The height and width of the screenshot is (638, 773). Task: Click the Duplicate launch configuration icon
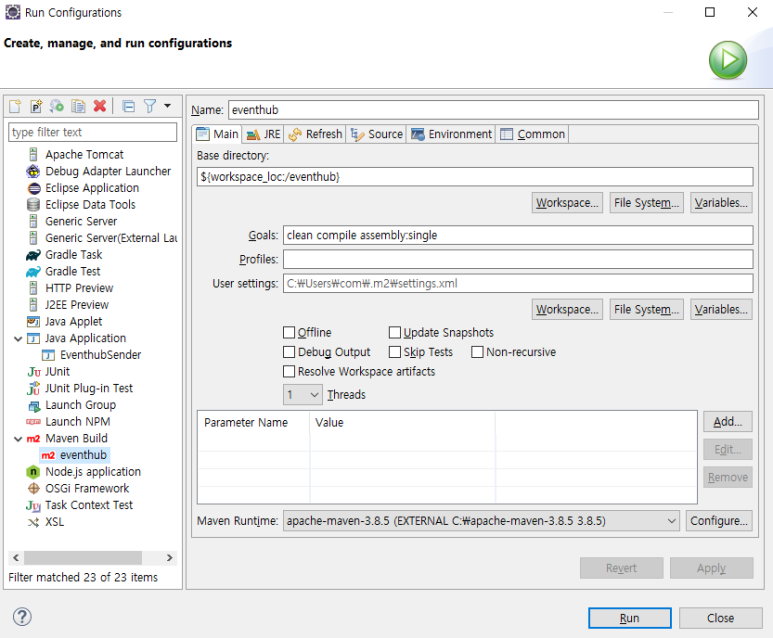[78, 106]
